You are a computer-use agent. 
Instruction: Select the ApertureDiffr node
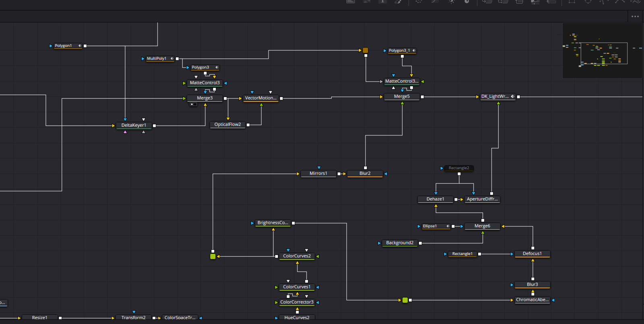482,199
